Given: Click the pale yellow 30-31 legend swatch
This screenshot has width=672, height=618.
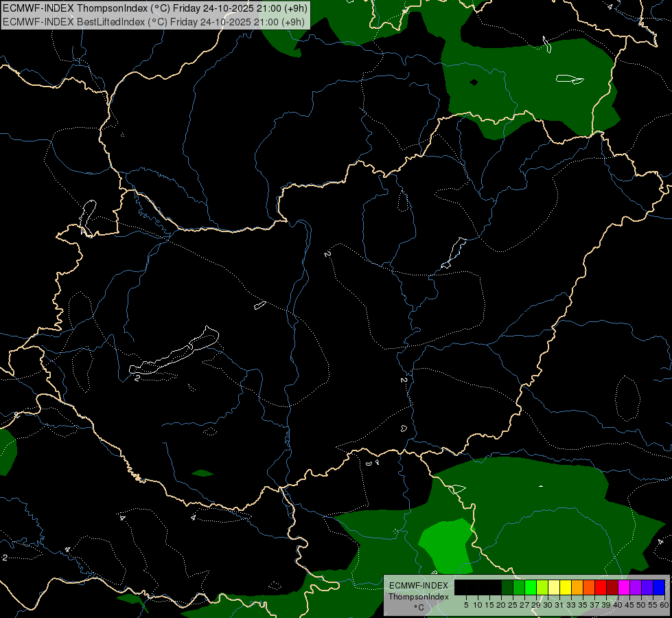Looking at the screenshot, I should pos(554,587).
